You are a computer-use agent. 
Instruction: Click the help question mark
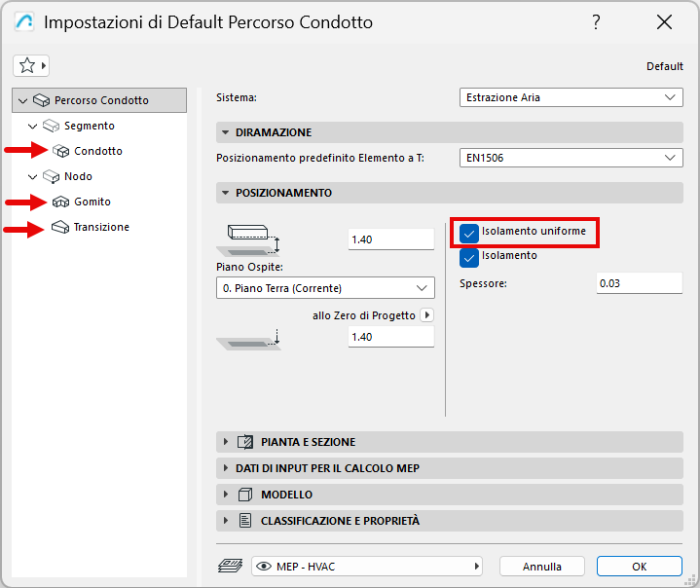pos(596,22)
